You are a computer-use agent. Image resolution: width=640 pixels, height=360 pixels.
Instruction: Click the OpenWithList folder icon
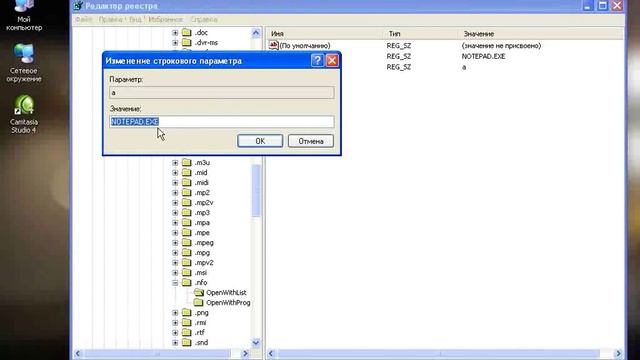[199, 292]
